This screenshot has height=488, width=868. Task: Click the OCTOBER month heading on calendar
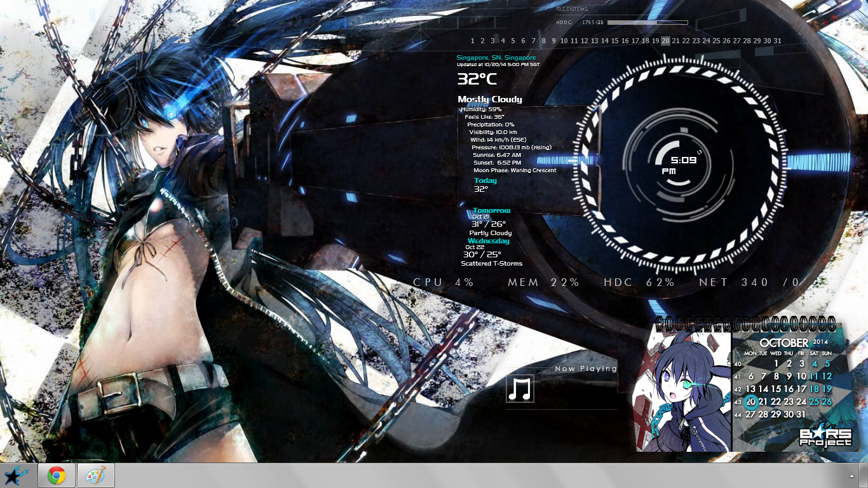[783, 343]
